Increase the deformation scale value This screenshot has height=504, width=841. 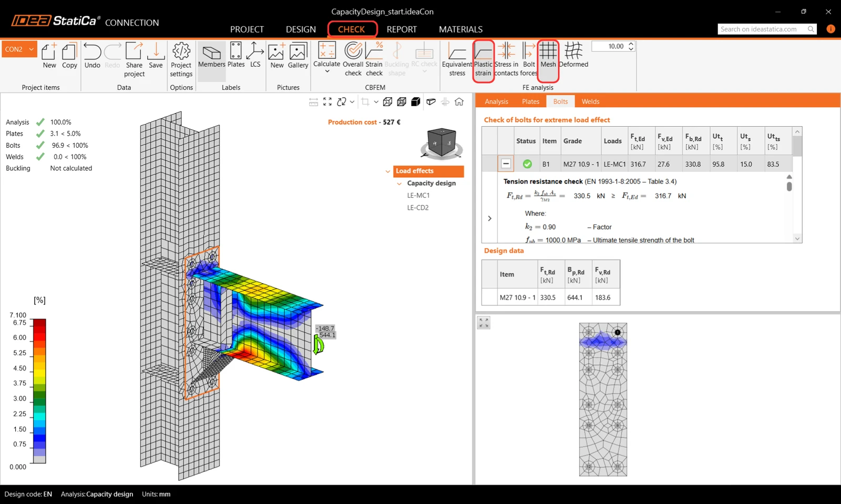coord(631,44)
